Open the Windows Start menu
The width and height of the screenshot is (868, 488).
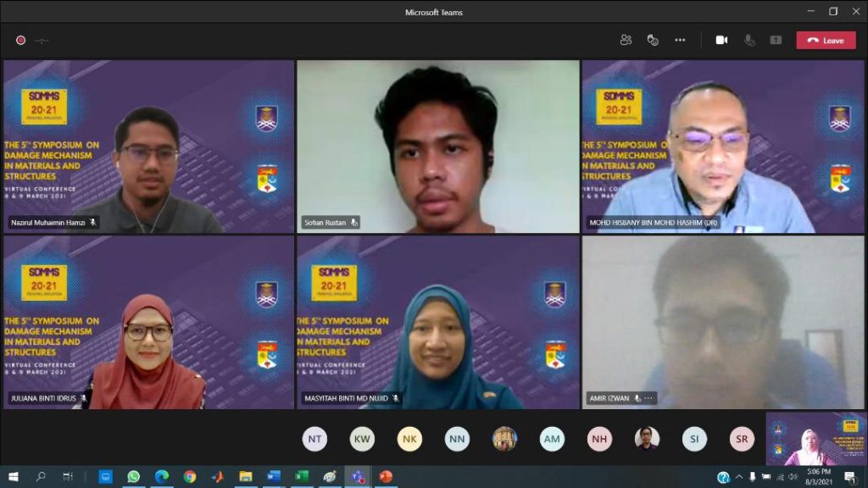point(13,477)
